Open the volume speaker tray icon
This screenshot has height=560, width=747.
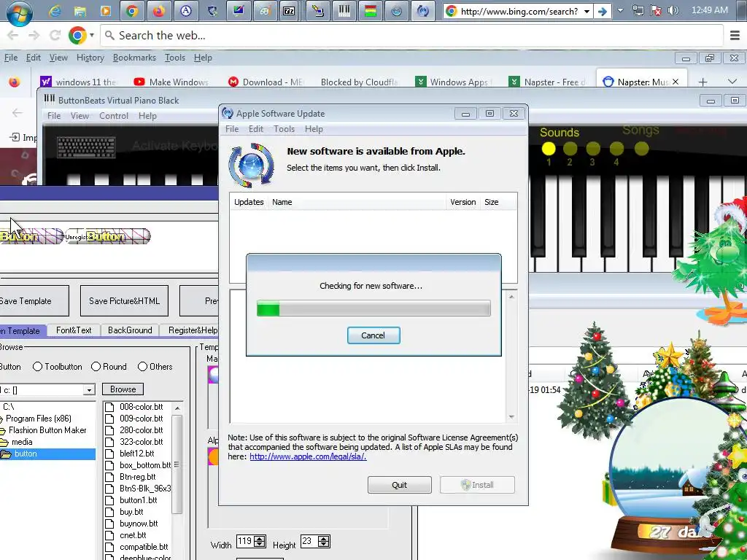coord(673,10)
